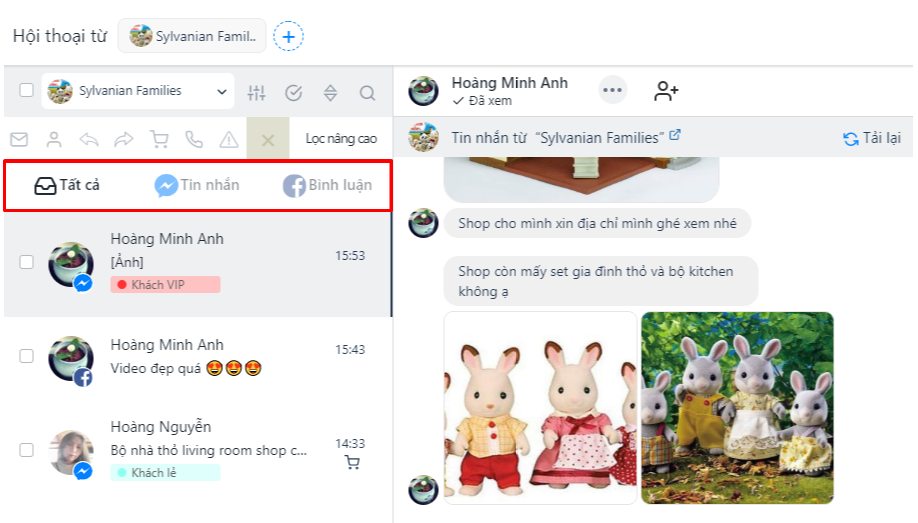Click message 'Shop cho mình xin địa chỉ'
This screenshot has height=523, width=918.
[597, 223]
